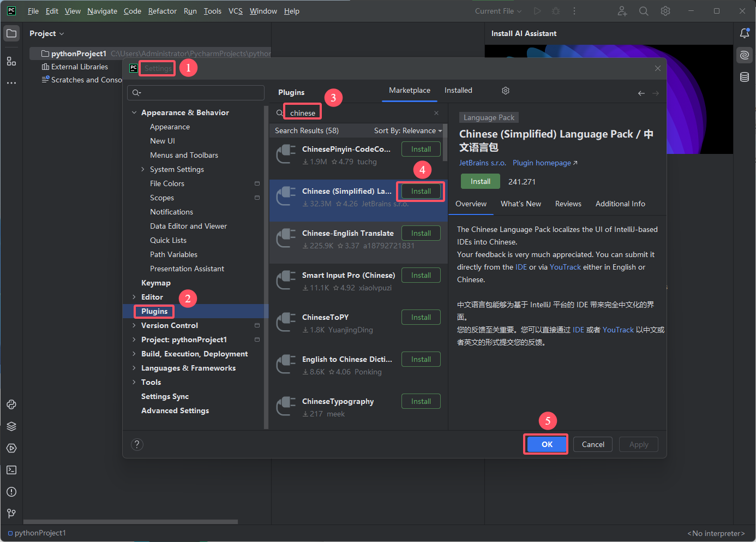Screen dimensions: 756x542
Task: Collapse Appearance & Behavior section
Action: pyautogui.click(x=134, y=112)
